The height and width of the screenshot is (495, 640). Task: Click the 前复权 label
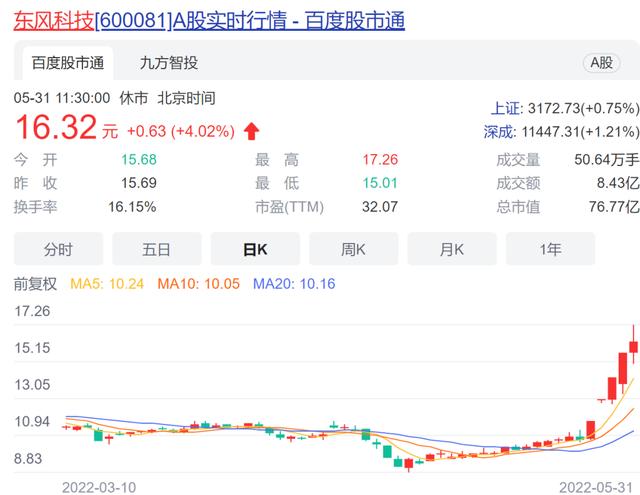(35, 284)
